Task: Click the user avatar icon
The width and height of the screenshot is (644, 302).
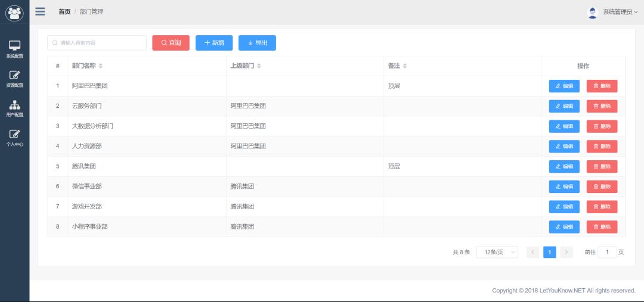Action: pyautogui.click(x=592, y=13)
